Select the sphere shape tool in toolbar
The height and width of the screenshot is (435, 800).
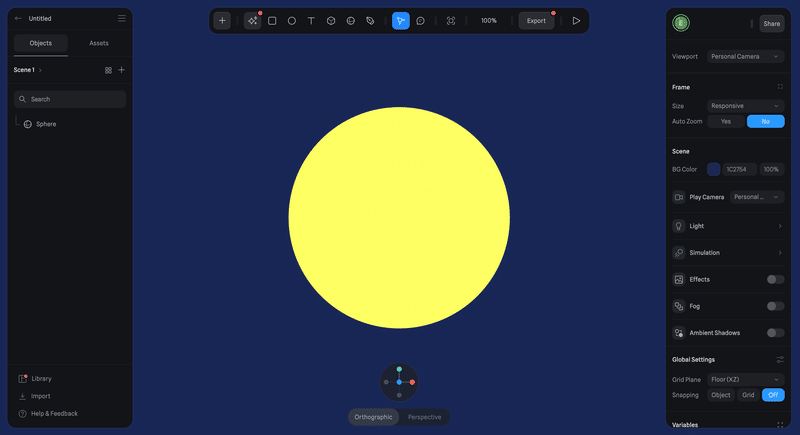click(351, 21)
